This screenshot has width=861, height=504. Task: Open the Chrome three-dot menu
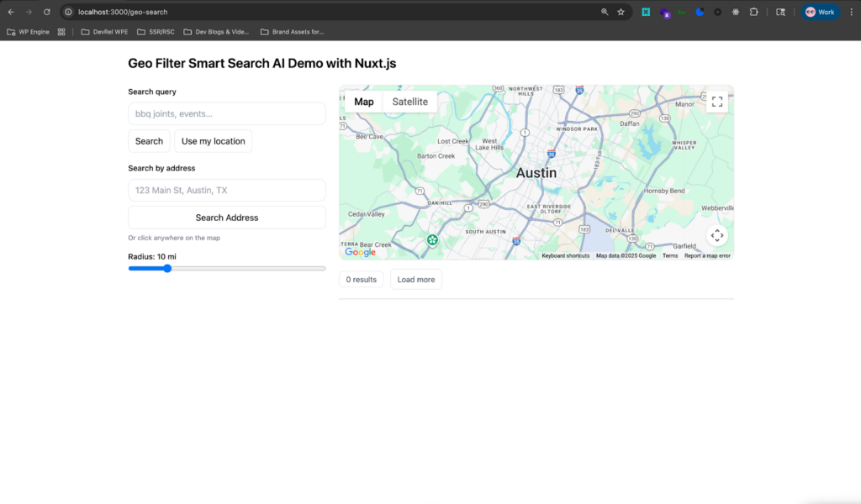pos(850,12)
